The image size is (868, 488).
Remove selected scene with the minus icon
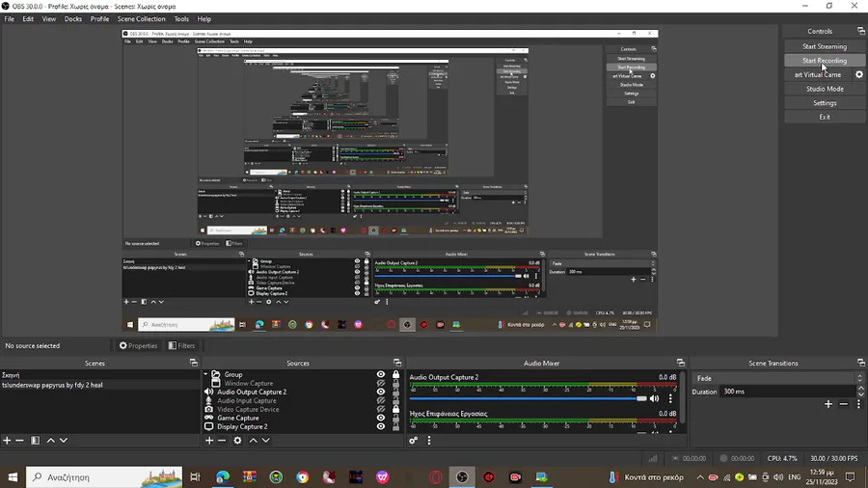19,441
